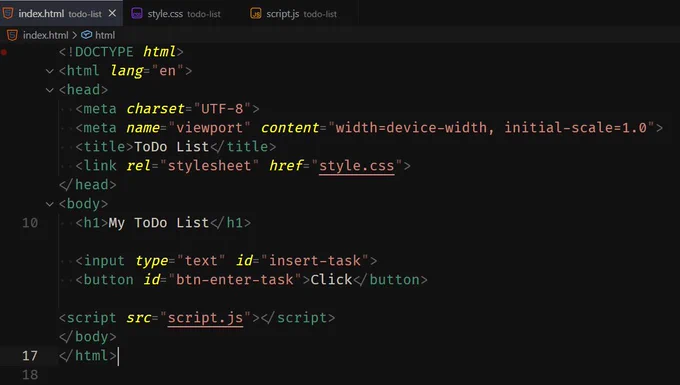Screen dimensions: 680x385
Task: Open the style.css link in href
Action: [x=356, y=166]
